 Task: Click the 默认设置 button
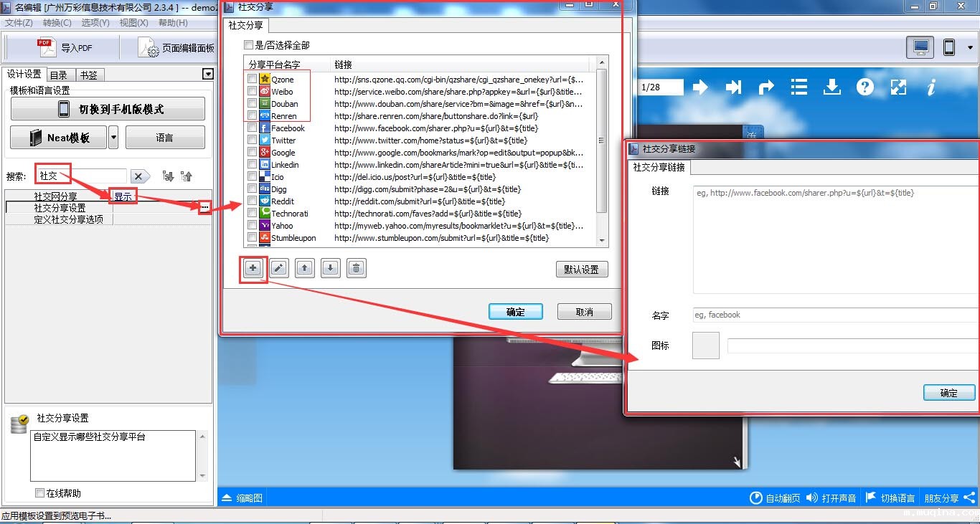click(x=581, y=270)
